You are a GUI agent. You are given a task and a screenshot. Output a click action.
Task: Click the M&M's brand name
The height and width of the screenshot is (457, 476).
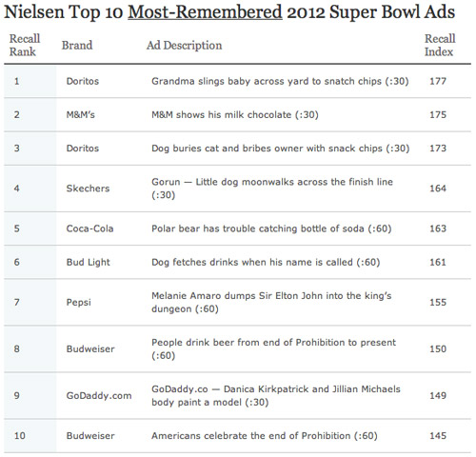point(80,114)
